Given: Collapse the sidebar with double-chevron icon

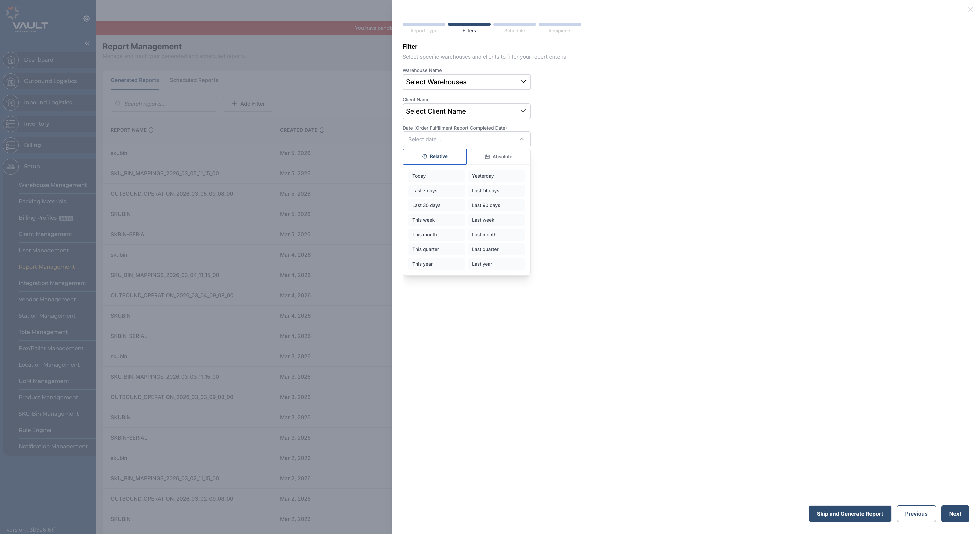Looking at the screenshot, I should pyautogui.click(x=87, y=43).
